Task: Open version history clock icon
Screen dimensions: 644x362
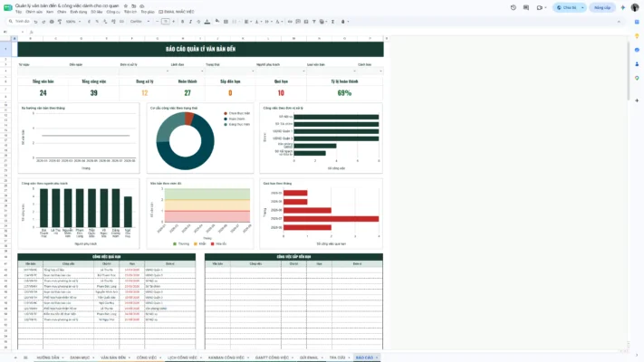Action: 513,7
